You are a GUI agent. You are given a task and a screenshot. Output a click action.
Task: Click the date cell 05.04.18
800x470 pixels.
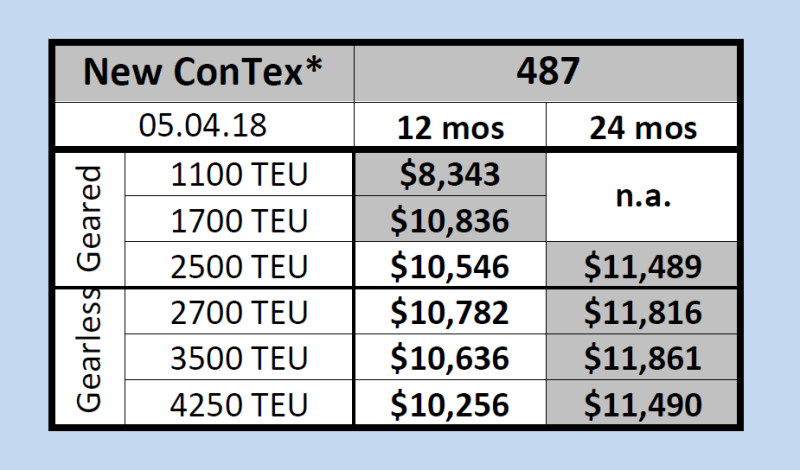pyautogui.click(x=203, y=127)
